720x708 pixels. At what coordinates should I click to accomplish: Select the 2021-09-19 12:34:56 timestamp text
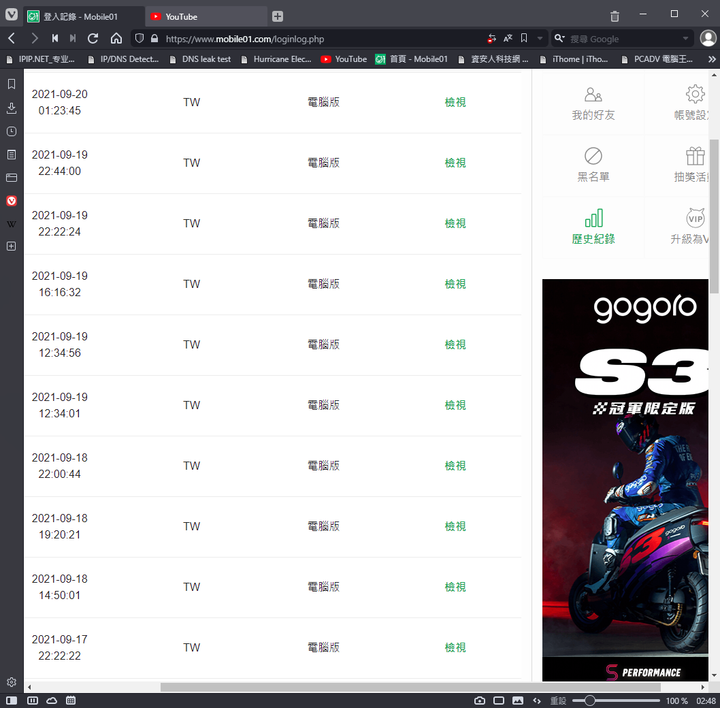60,344
